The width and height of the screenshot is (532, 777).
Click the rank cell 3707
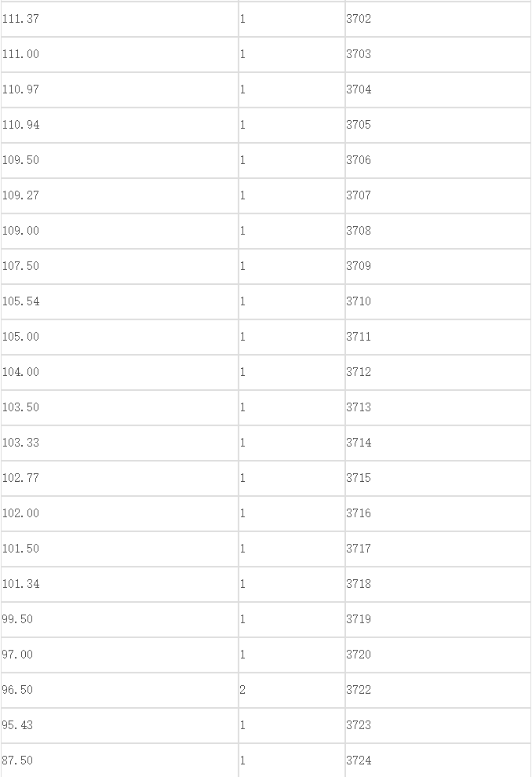tap(438, 195)
